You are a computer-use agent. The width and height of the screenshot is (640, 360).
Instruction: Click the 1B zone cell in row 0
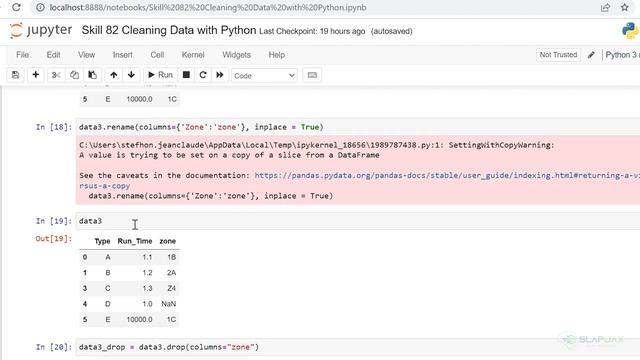pyautogui.click(x=171, y=257)
